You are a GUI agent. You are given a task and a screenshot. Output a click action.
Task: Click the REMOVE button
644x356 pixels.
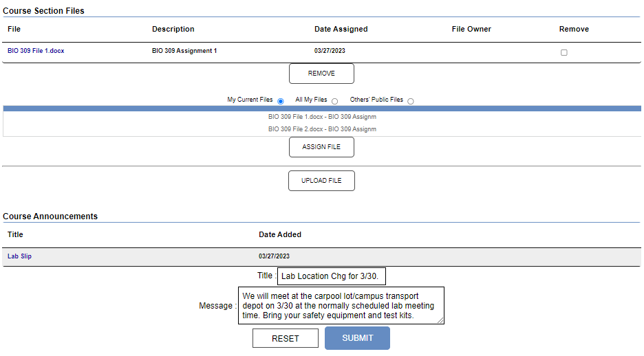(321, 74)
